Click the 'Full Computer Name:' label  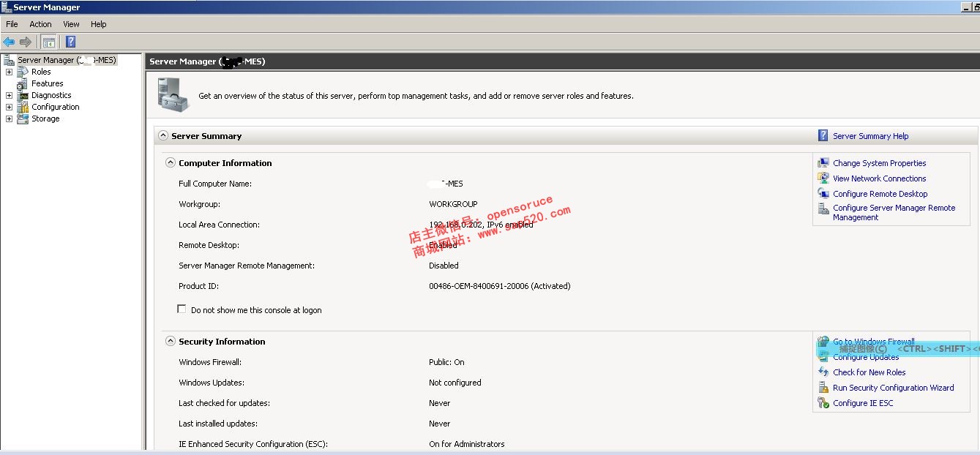coord(215,184)
